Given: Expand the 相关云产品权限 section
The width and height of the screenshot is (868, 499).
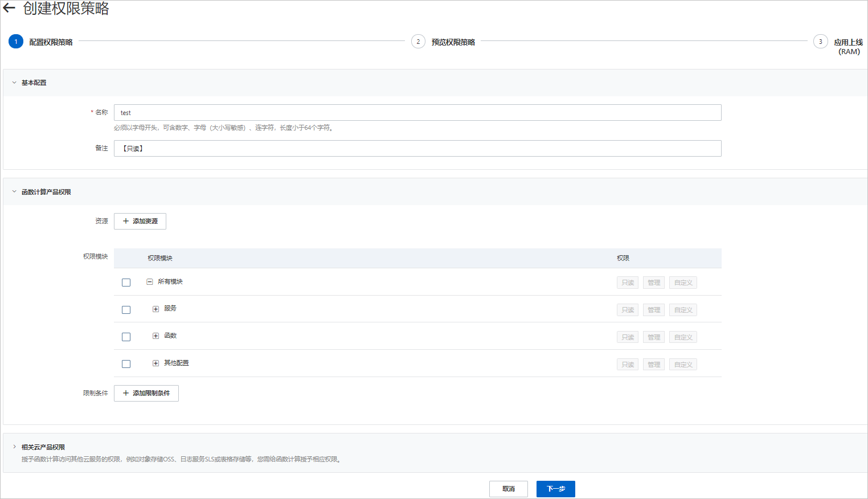Looking at the screenshot, I should point(13,447).
